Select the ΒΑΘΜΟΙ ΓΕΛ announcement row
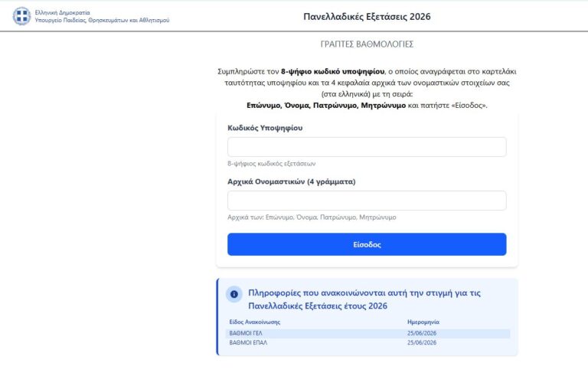 point(367,333)
